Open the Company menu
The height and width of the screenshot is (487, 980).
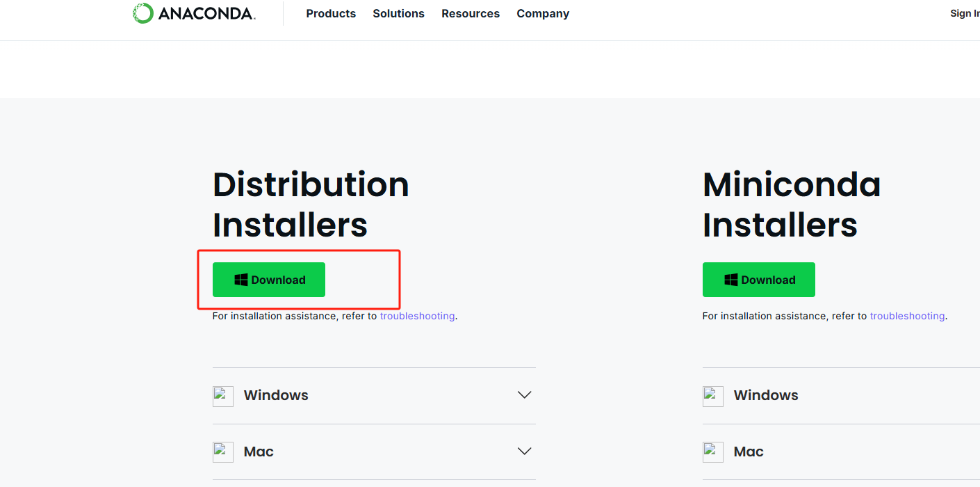point(543,13)
